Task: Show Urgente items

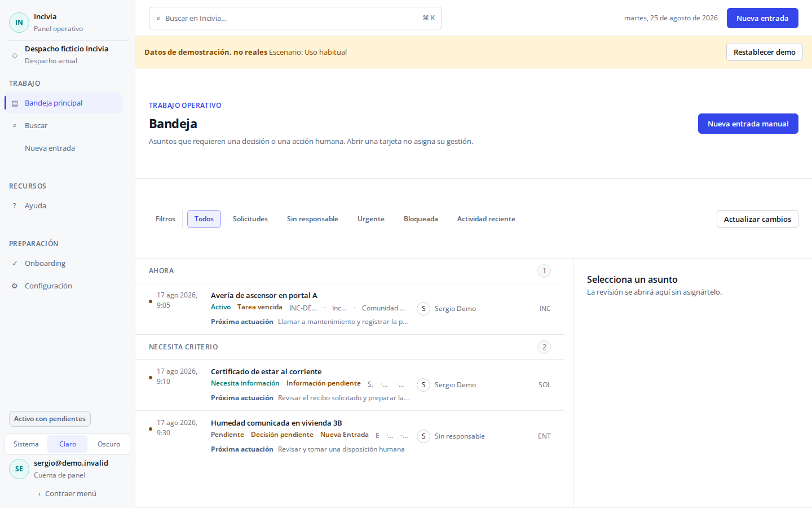Action: click(x=371, y=219)
